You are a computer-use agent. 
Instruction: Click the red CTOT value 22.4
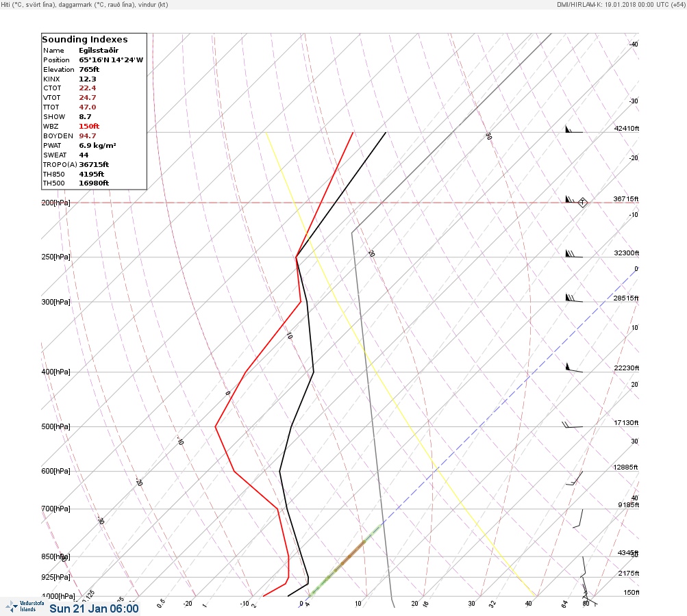point(87,88)
